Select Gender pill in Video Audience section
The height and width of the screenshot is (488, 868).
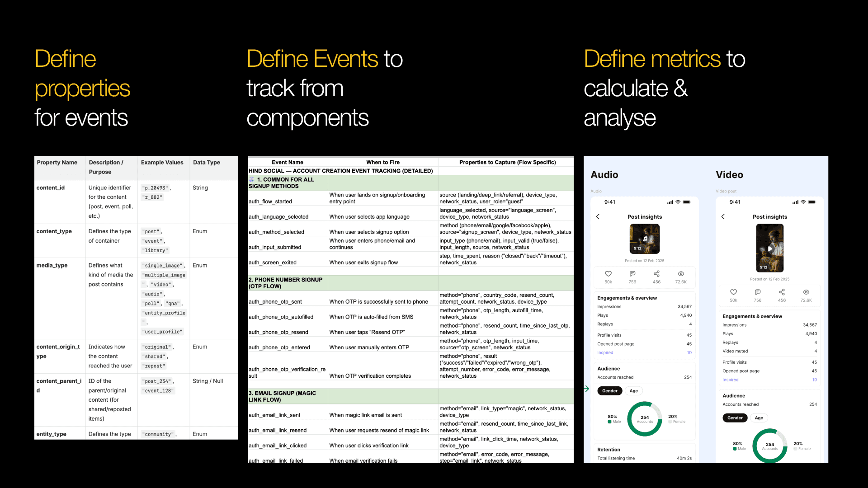pyautogui.click(x=735, y=418)
